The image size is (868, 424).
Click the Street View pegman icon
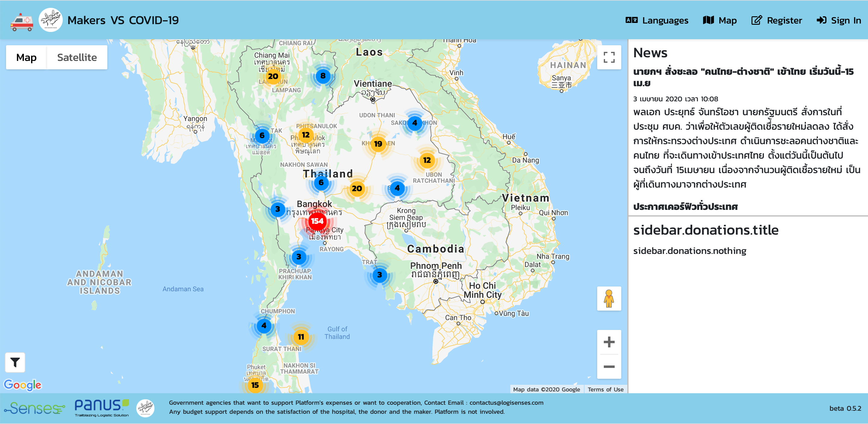pyautogui.click(x=609, y=298)
